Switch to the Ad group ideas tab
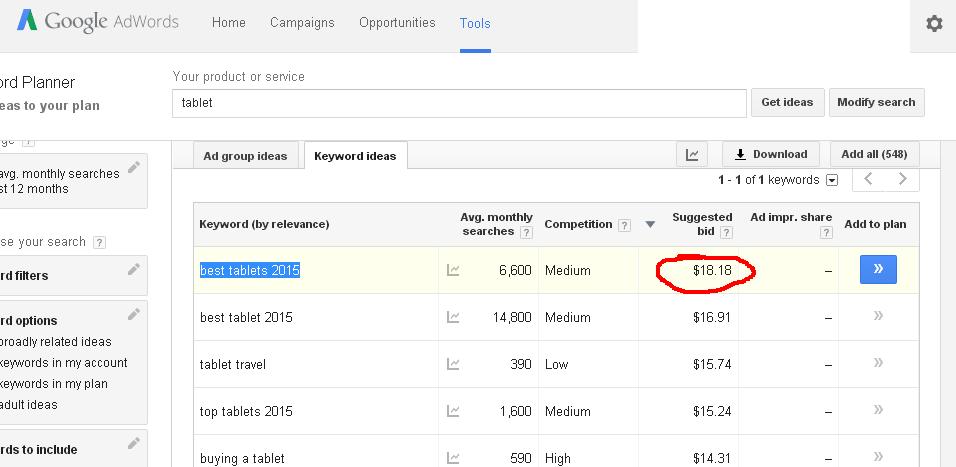 pos(245,156)
